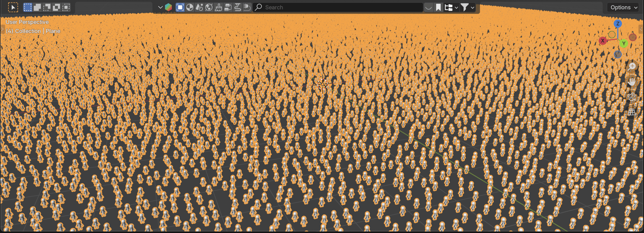Choose Intersect with selection mode

tap(66, 7)
